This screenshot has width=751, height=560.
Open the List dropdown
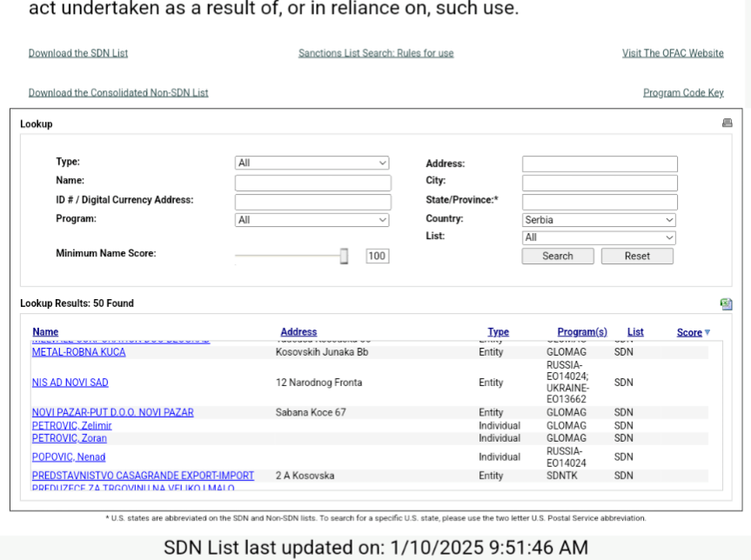(x=599, y=237)
